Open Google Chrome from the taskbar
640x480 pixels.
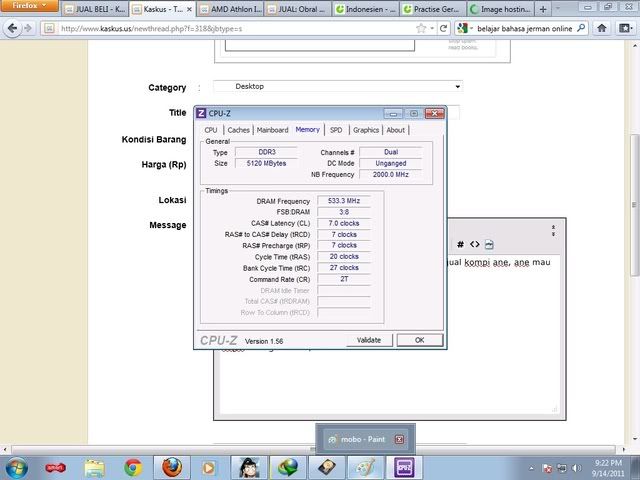pyautogui.click(x=133, y=468)
